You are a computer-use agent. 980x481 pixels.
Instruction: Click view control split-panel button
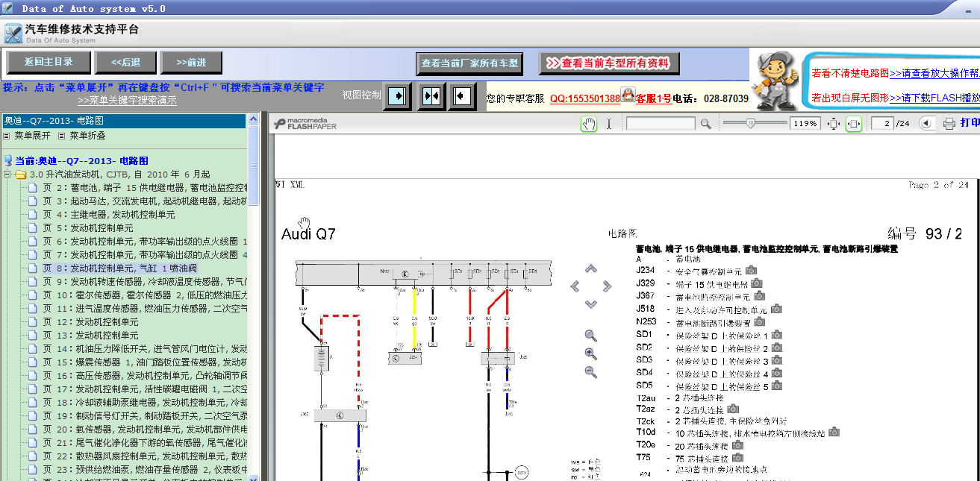pyautogui.click(x=431, y=95)
